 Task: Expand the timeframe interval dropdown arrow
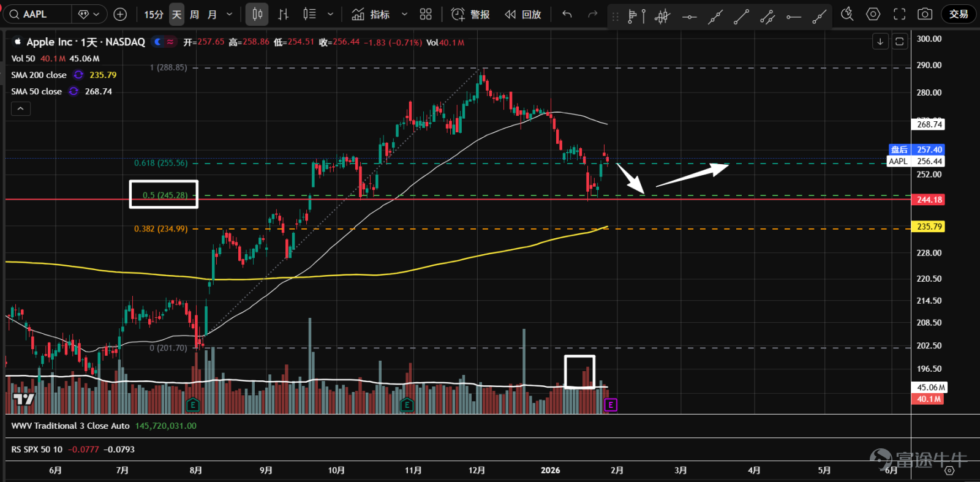(230, 14)
